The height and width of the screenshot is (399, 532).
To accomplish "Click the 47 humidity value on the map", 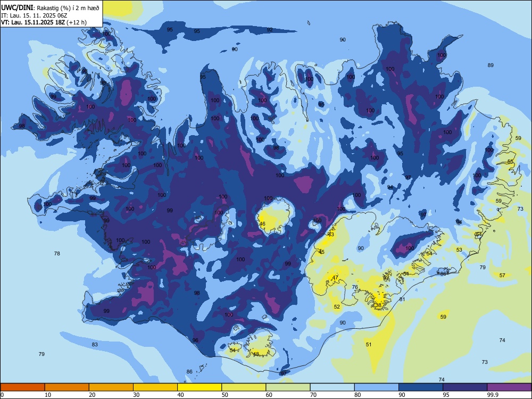I will tap(335, 278).
